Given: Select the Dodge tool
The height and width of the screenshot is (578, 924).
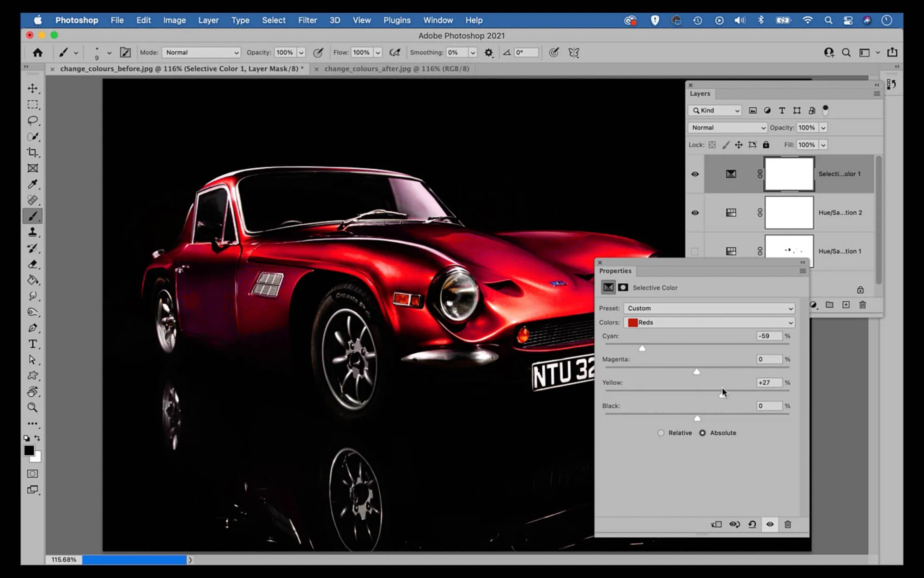Looking at the screenshot, I should 32,312.
